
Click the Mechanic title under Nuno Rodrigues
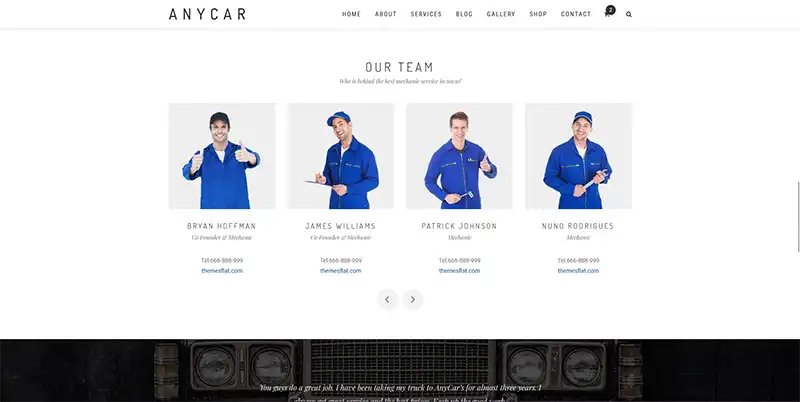[578, 238]
